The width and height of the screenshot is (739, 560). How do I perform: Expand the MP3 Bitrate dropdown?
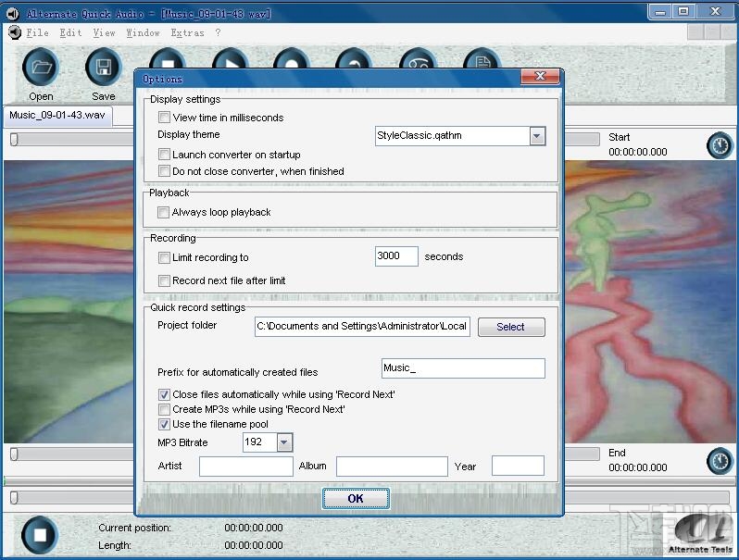pos(283,442)
